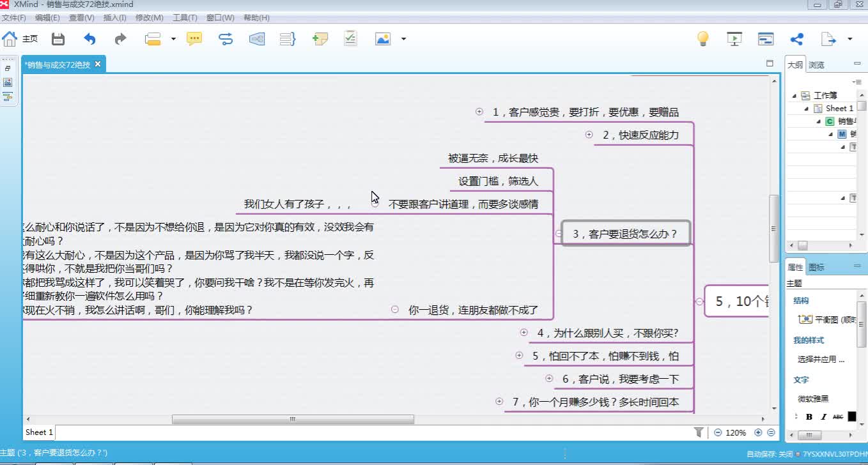
Task: Open the outline view icon in left sidebar
Action: tap(8, 97)
